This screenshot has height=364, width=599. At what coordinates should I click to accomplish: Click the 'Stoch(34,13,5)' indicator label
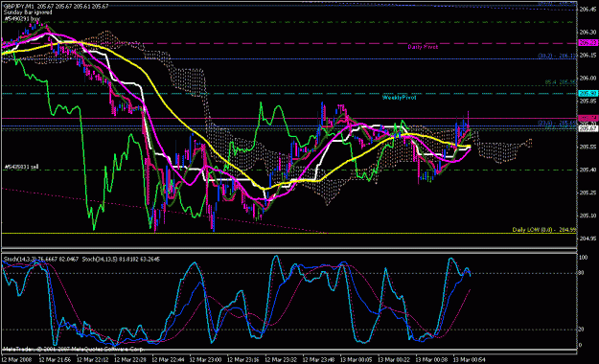pos(99,260)
